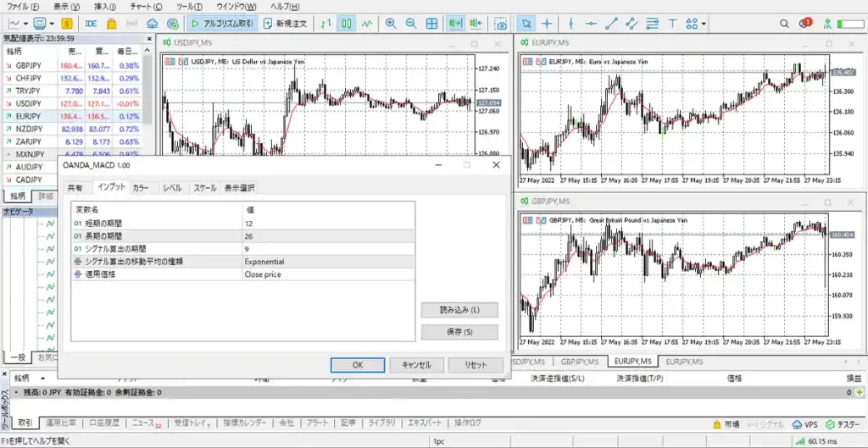Click the OK button in OANDA_MACD dialog
868x448 pixels.
pos(357,365)
